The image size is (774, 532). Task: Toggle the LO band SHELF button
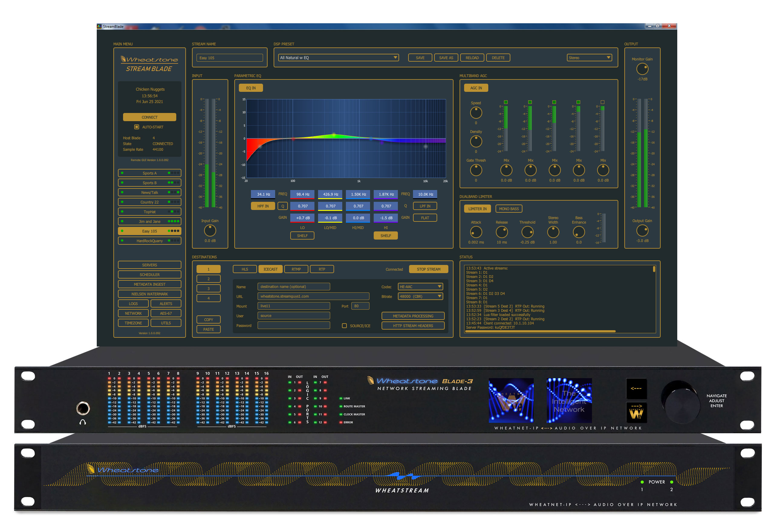pyautogui.click(x=302, y=236)
